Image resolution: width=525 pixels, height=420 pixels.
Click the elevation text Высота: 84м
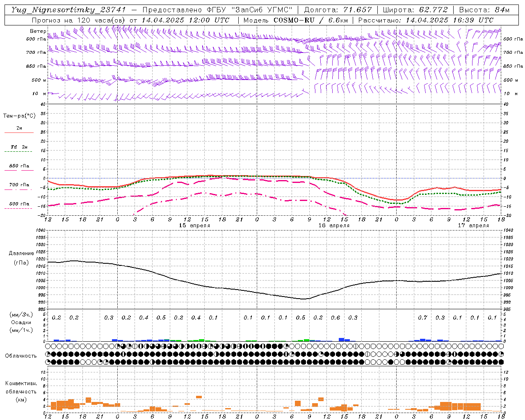tap(484, 10)
